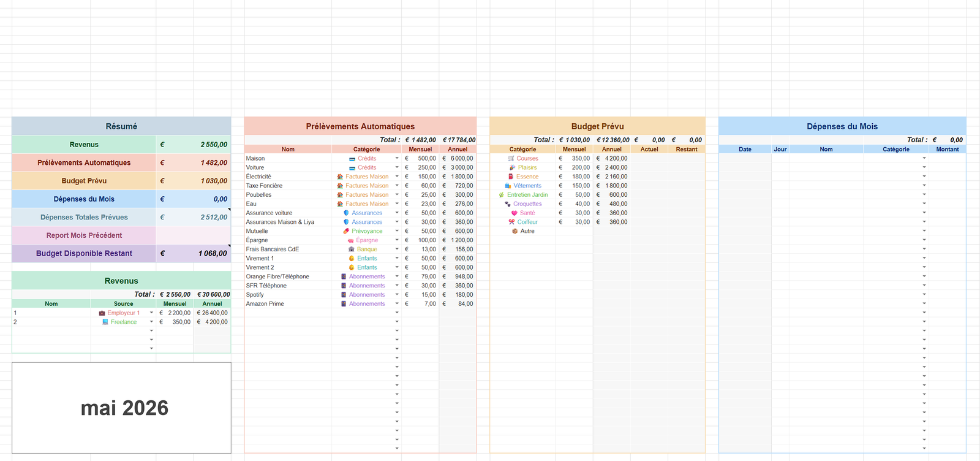This screenshot has width=980, height=461.
Task: Select the "Date" column header
Action: pyautogui.click(x=745, y=149)
